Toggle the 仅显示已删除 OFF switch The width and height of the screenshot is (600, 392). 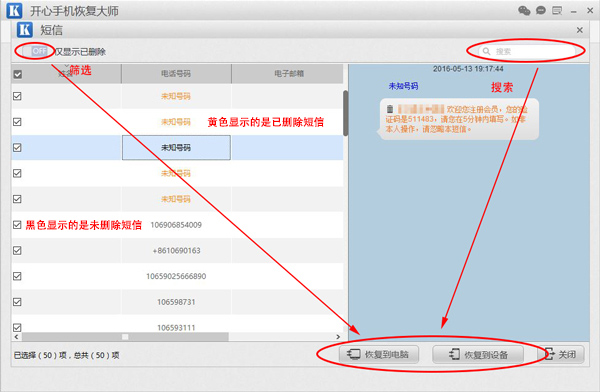click(35, 51)
